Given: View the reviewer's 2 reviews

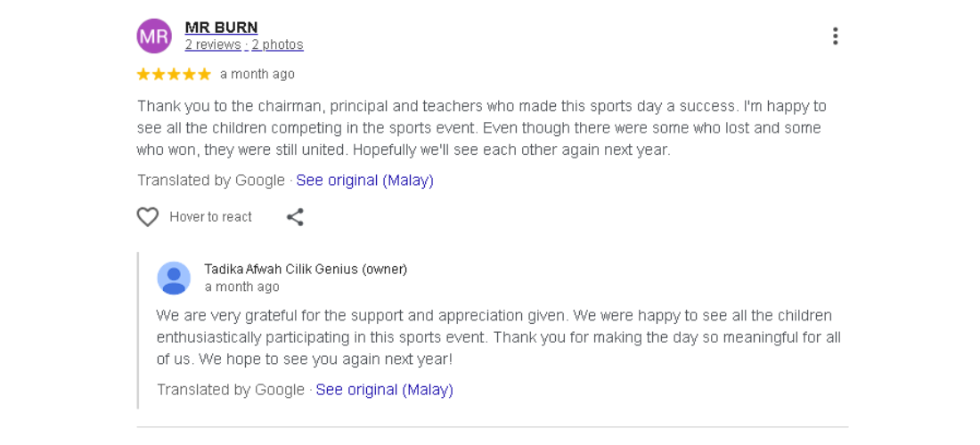Looking at the screenshot, I should pyautogui.click(x=213, y=44).
